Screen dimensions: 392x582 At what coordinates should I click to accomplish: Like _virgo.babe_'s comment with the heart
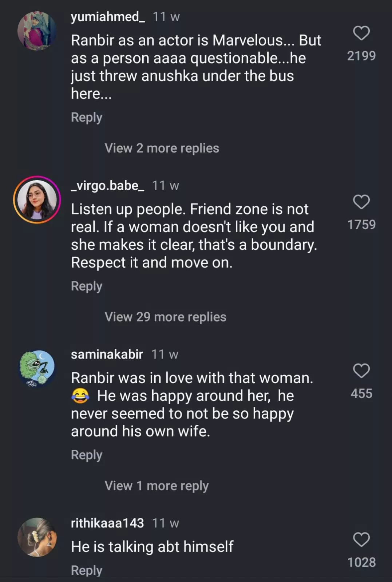pos(361,202)
